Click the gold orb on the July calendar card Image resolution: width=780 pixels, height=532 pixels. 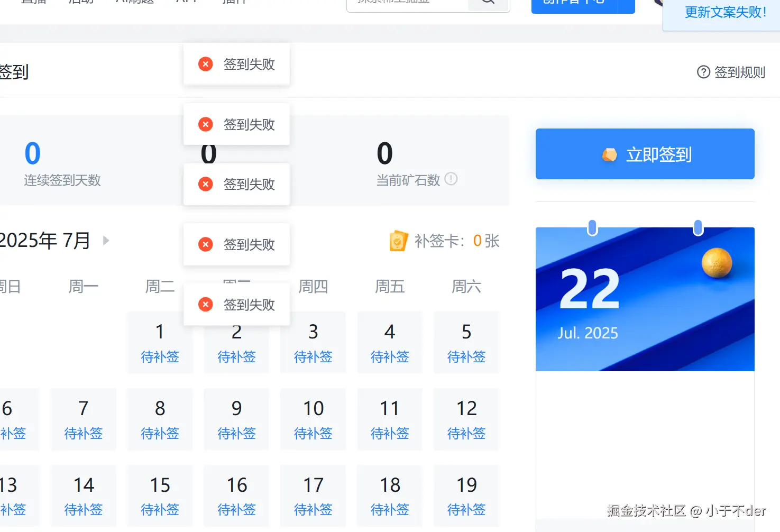718,263
